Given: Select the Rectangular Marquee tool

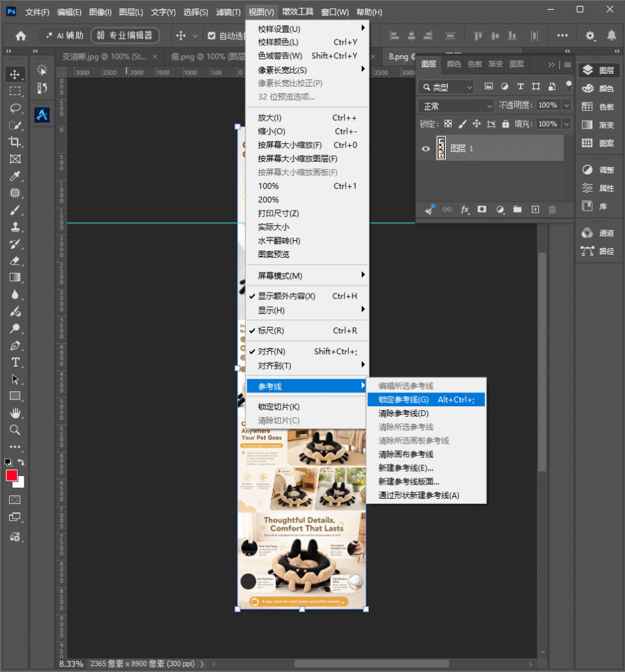Looking at the screenshot, I should click(x=15, y=91).
